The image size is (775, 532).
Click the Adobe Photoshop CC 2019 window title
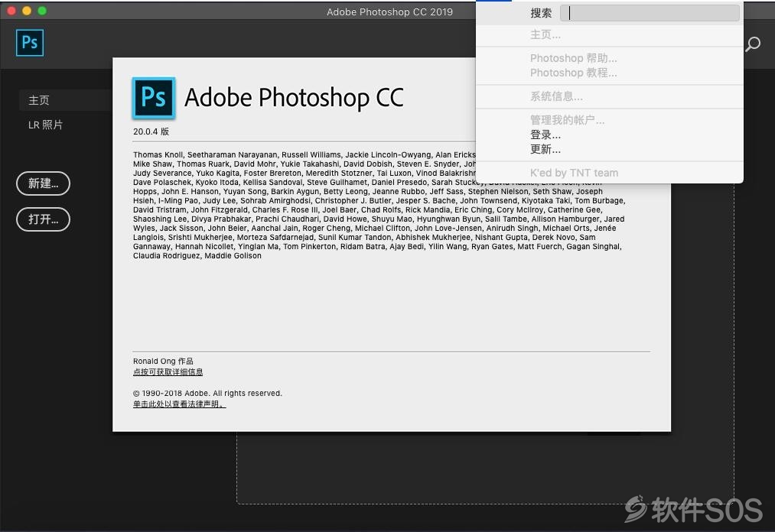(x=389, y=12)
